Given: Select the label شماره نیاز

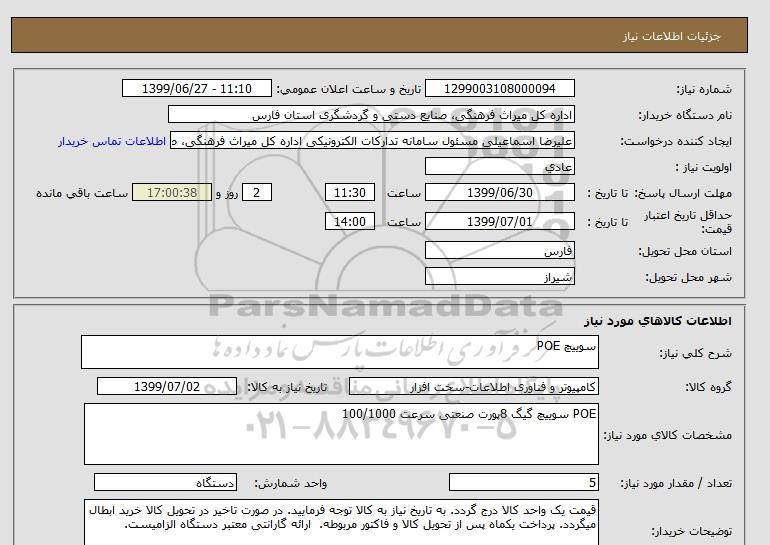Looking at the screenshot, I should click(x=704, y=89).
